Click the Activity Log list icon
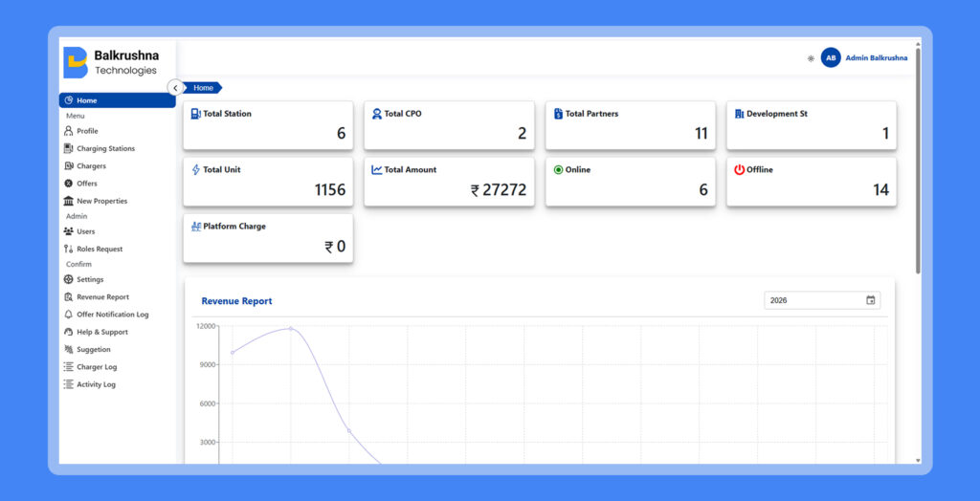 click(69, 384)
